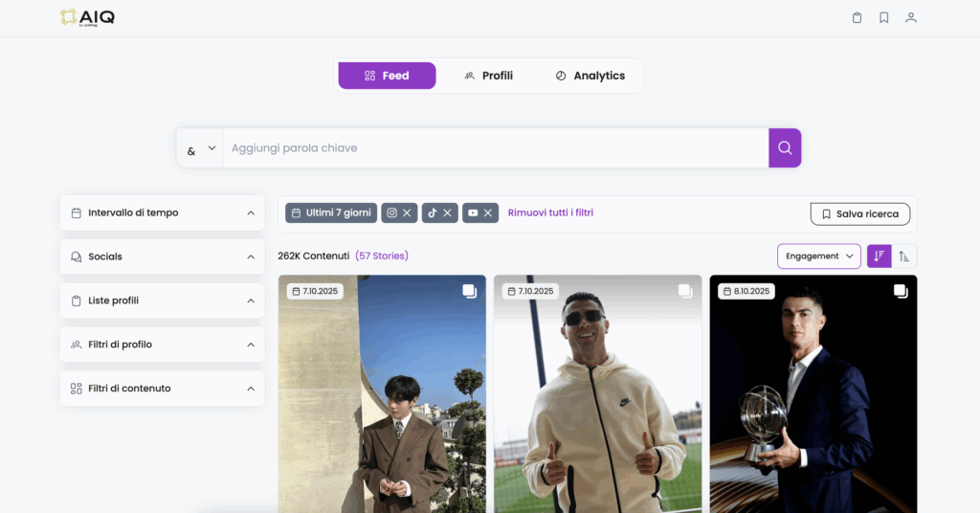
Task: Open the & operator dropdown
Action: pyautogui.click(x=201, y=149)
